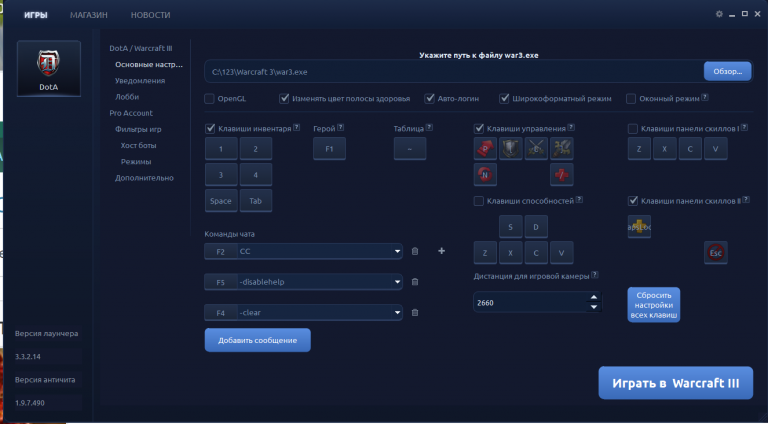Open help icon next to Клавиши панели скиллов I
This screenshot has width=768, height=424.
tap(744, 127)
